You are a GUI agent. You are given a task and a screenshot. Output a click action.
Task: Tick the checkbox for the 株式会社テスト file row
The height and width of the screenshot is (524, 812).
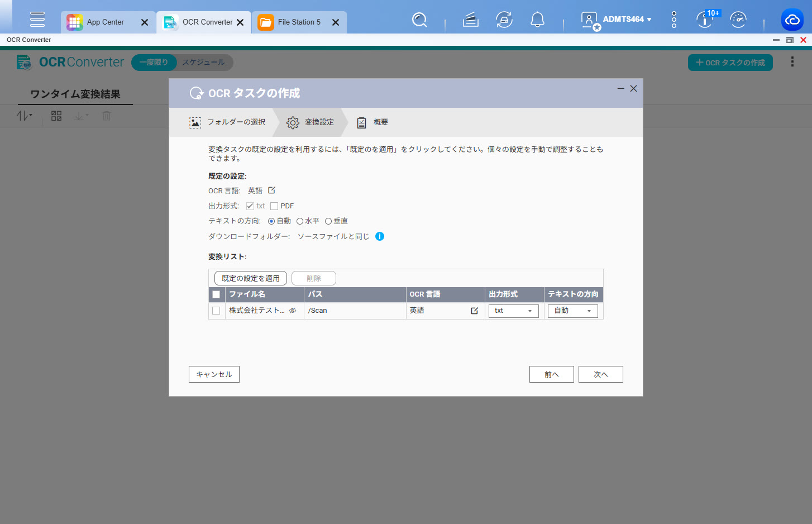click(216, 311)
